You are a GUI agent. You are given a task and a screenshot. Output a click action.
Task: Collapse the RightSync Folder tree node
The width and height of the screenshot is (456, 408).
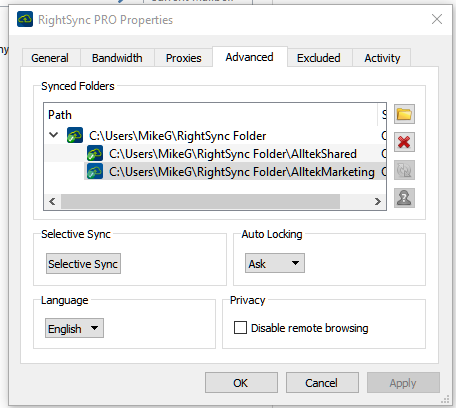tap(54, 135)
